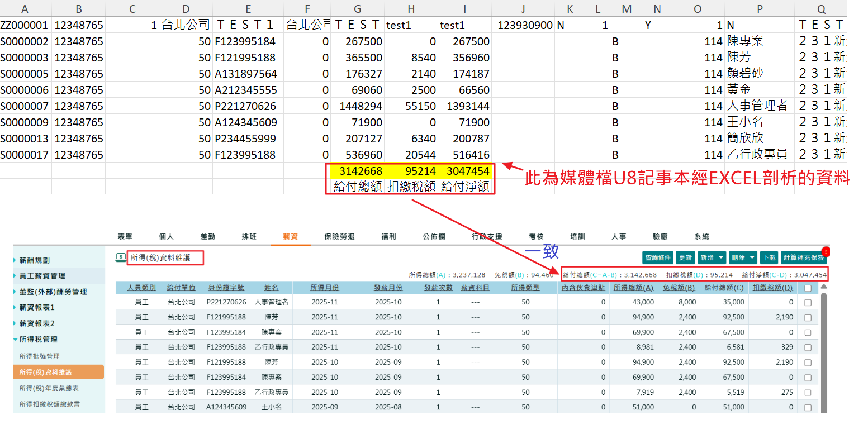The width and height of the screenshot is (868, 434).
Task: Collapse the 所得稅管理 sidebar section
Action: click(x=38, y=339)
